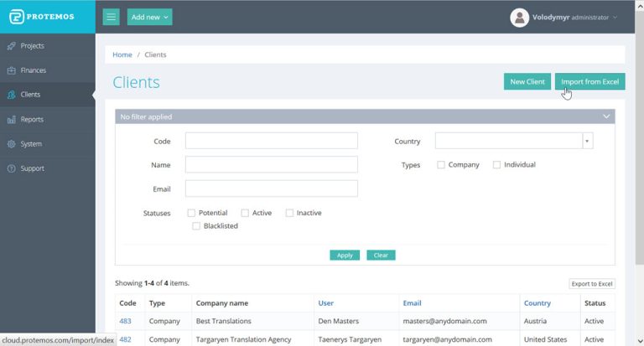The image size is (644, 346).
Task: Check the Potential status checkbox
Action: point(191,213)
